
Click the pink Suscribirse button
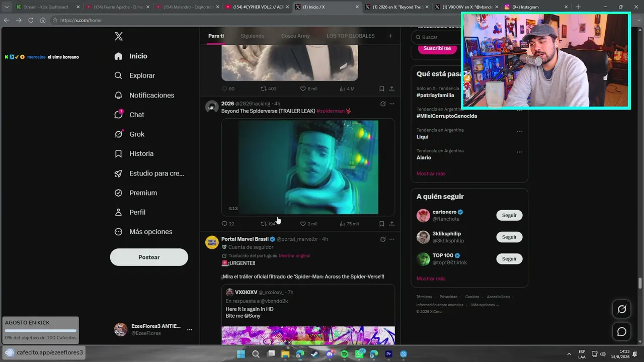click(x=437, y=49)
